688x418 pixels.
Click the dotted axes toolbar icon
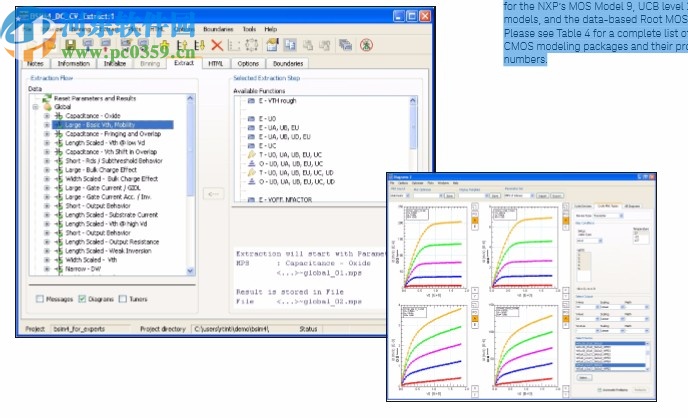click(x=234, y=45)
